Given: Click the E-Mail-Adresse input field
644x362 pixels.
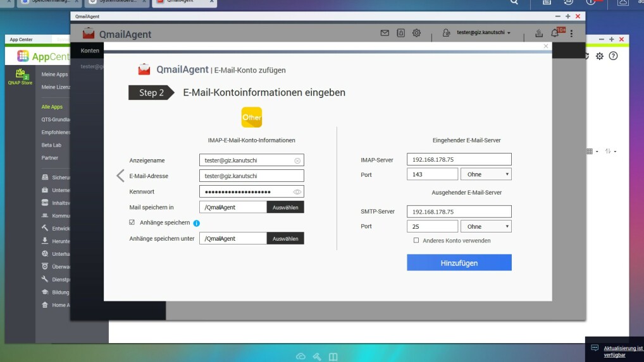Looking at the screenshot, I should (251, 176).
